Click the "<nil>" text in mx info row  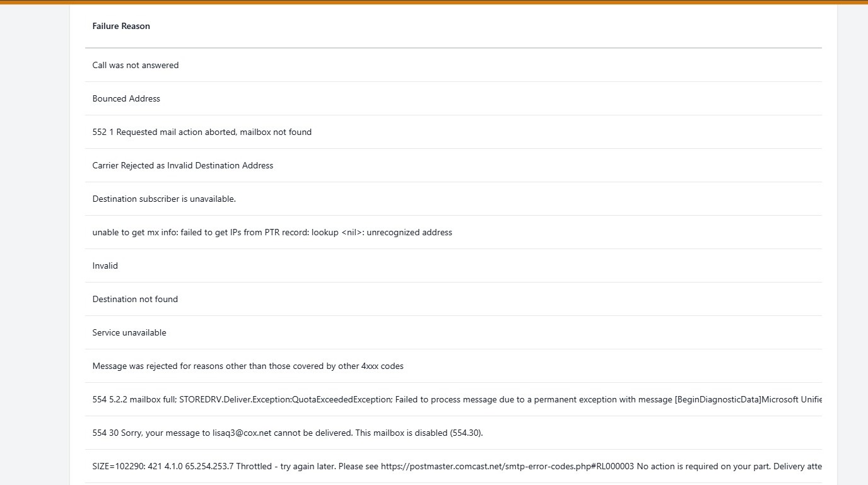pyautogui.click(x=352, y=232)
